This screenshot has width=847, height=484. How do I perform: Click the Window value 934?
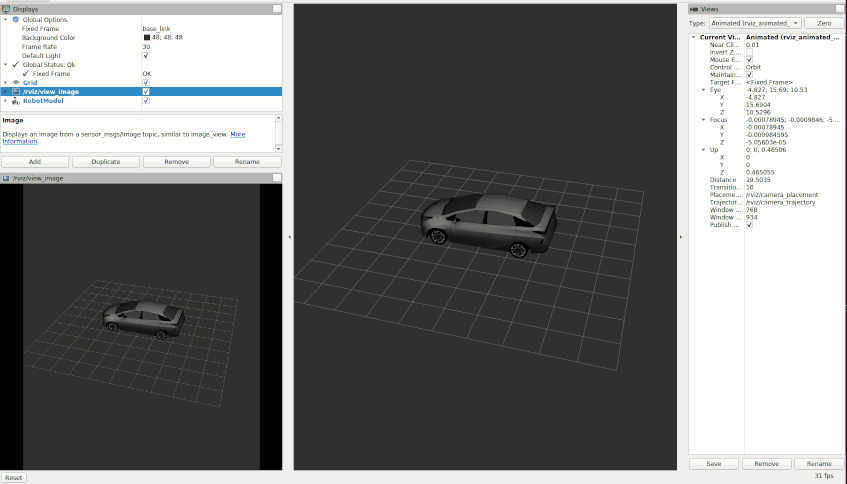[751, 217]
